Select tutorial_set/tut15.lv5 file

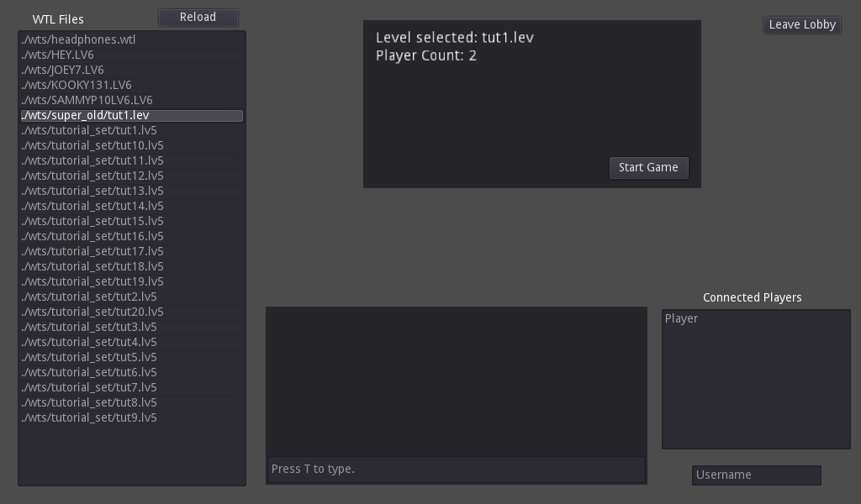click(x=92, y=221)
